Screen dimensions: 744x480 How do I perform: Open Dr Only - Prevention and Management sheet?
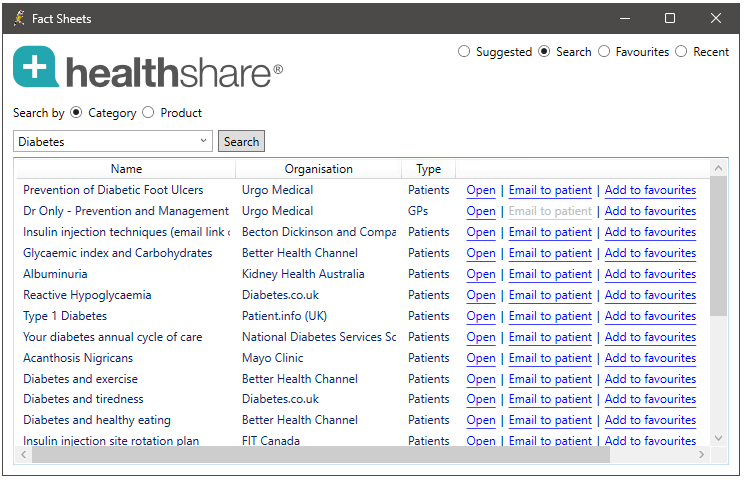(x=481, y=211)
